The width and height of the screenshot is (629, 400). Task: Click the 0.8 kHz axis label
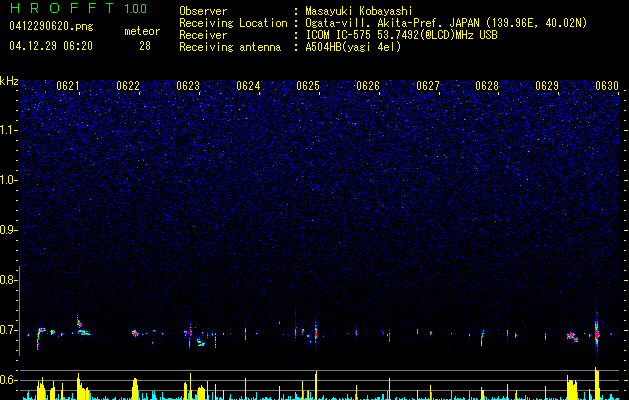(x=7, y=280)
